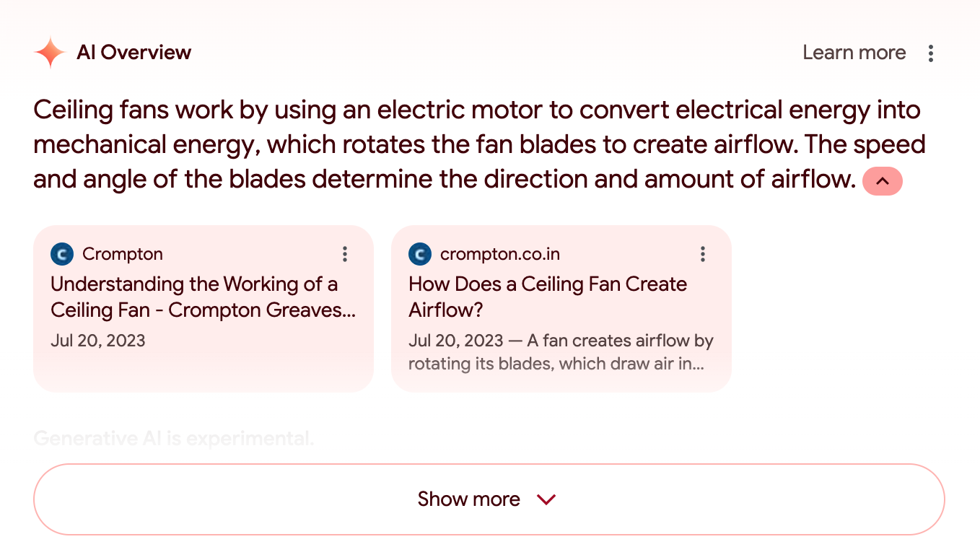Image resolution: width=980 pixels, height=560 pixels.
Task: Click the Crompton favicon on the first card
Action: point(61,254)
